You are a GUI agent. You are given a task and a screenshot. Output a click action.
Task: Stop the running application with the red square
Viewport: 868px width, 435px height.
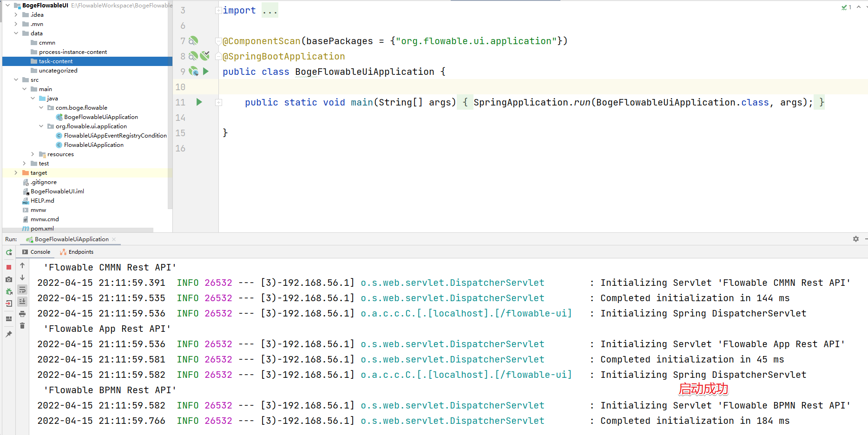(9, 267)
